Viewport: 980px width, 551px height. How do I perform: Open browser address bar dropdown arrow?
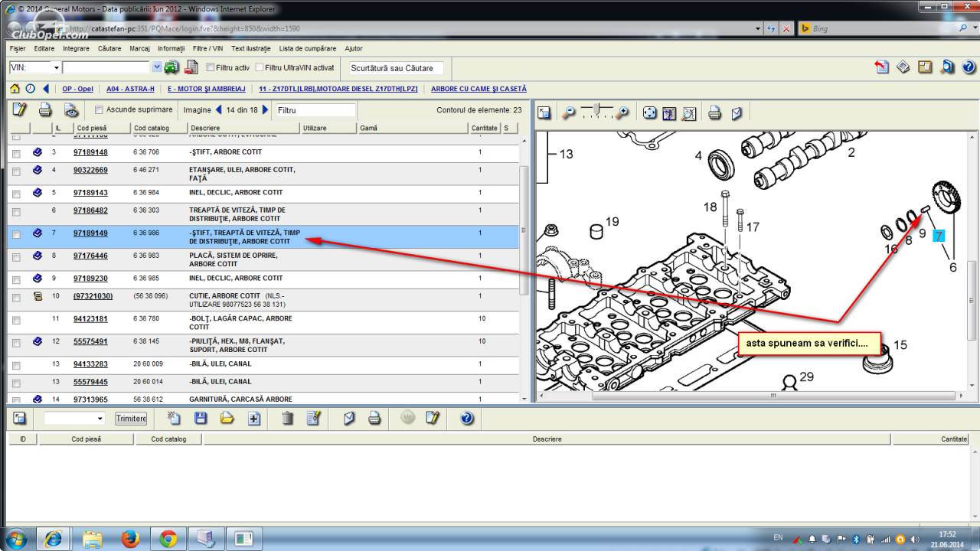pos(758,28)
